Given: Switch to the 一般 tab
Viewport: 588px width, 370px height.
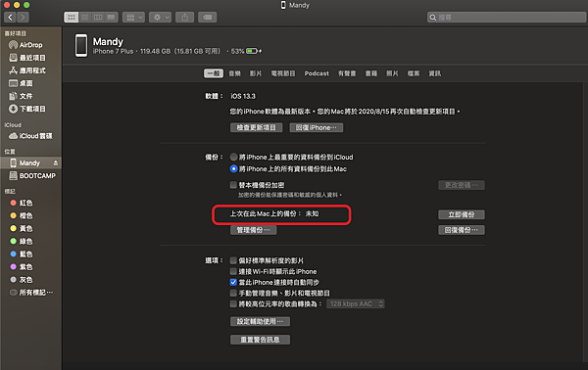Looking at the screenshot, I should tap(214, 73).
